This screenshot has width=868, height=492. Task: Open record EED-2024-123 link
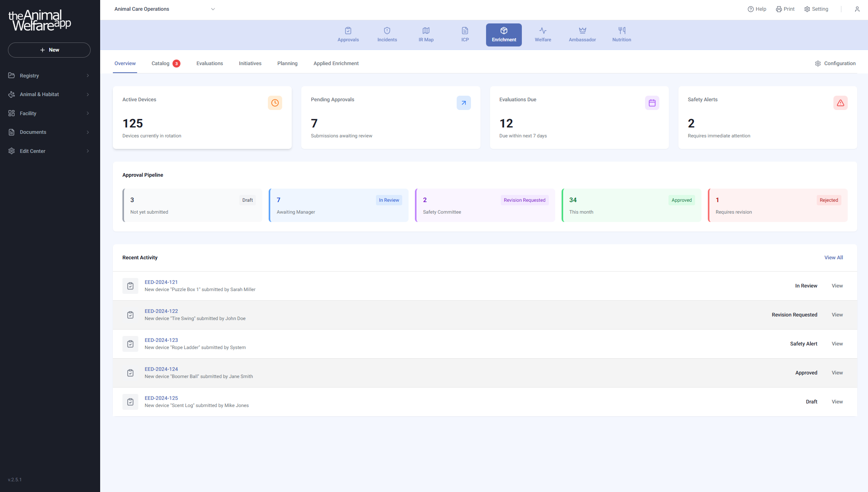point(161,340)
